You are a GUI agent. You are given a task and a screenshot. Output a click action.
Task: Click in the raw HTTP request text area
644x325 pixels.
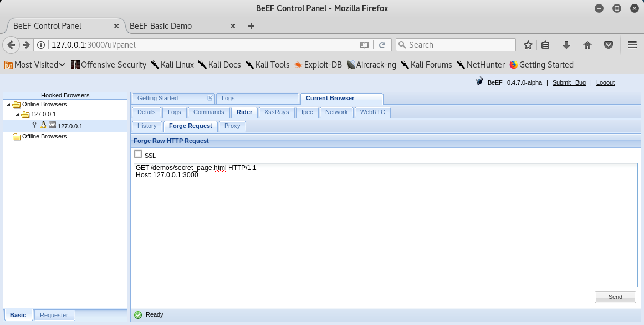point(386,225)
